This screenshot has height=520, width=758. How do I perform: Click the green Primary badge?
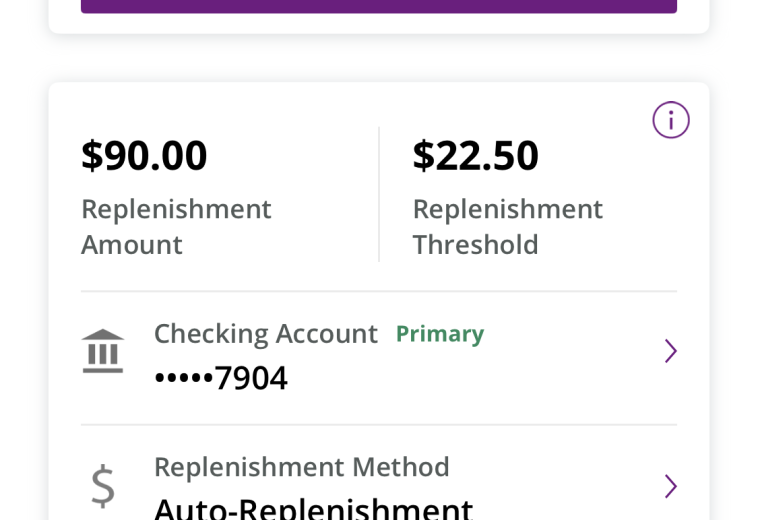click(x=440, y=334)
